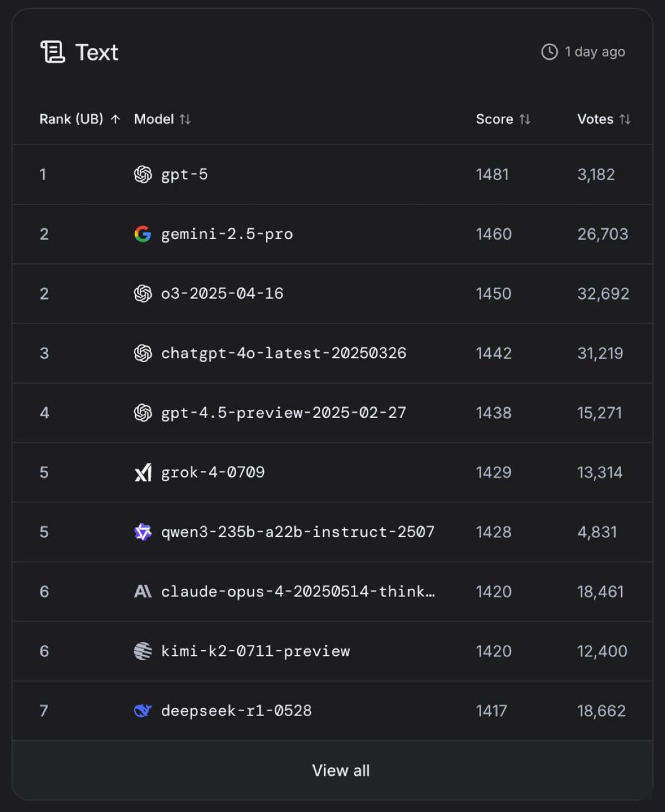Click score 1420 in the kimi-k2 row
The width and height of the screenshot is (665, 812).
pos(494,651)
